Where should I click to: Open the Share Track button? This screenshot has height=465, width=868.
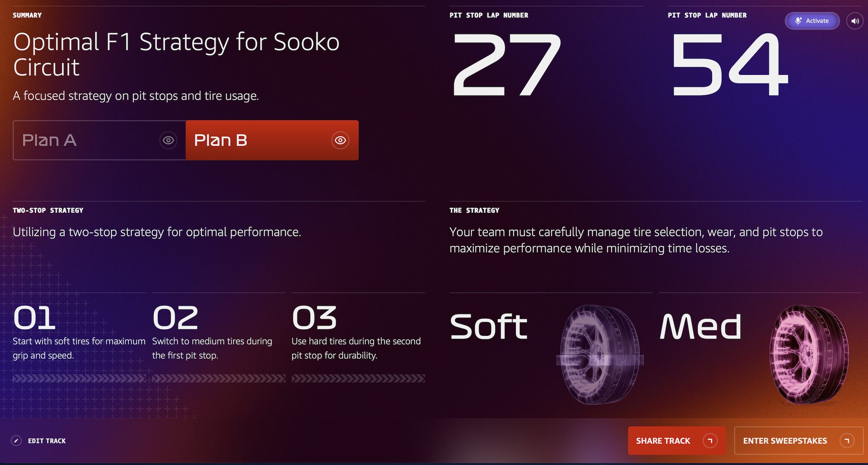tap(677, 440)
